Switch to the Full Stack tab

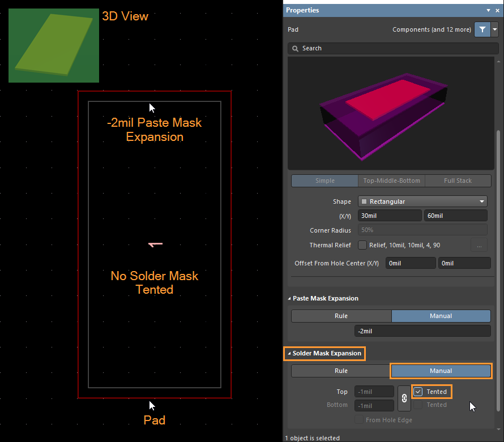pos(457,181)
